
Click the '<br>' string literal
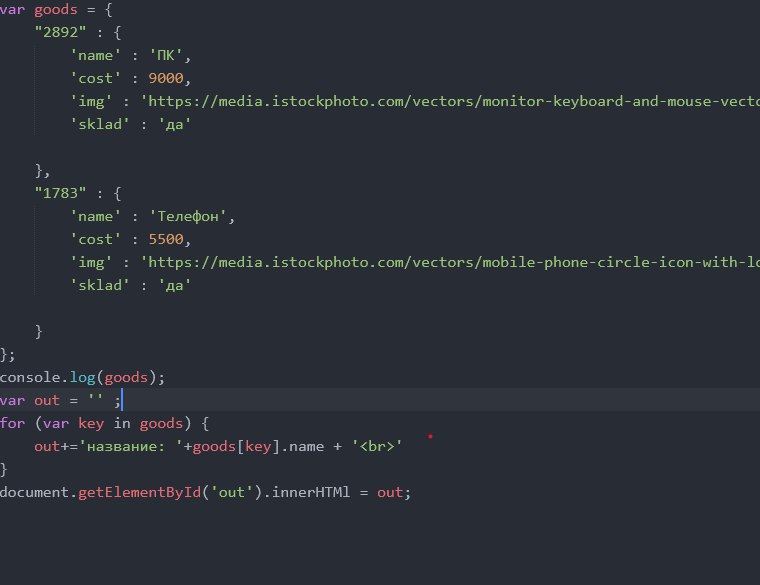pos(377,446)
